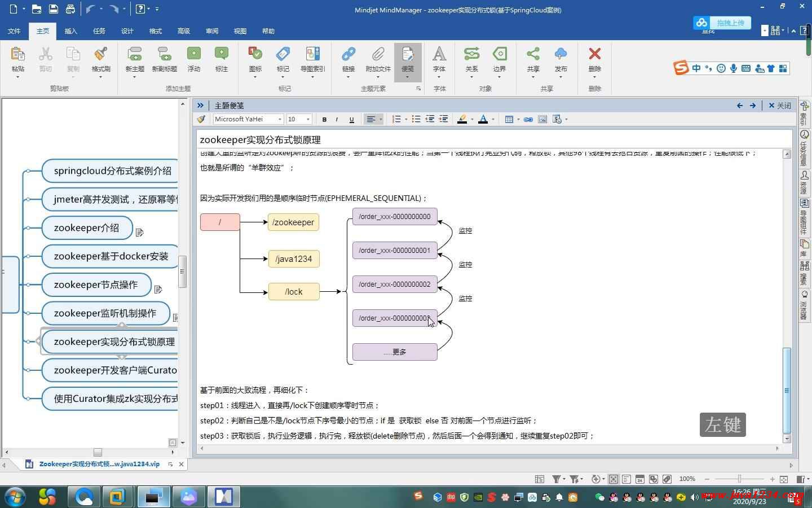
Task: Click the clear formatting brush in notes toolbar
Action: coord(201,119)
